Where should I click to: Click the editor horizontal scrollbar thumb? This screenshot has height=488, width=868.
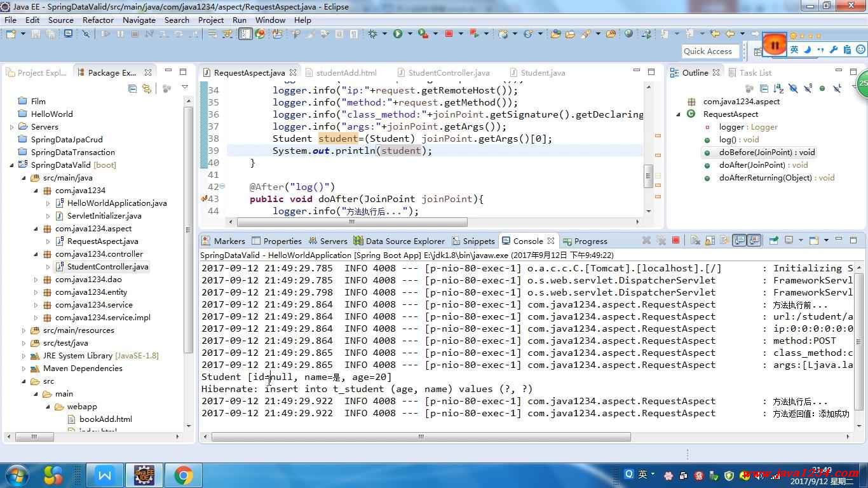tap(352, 222)
